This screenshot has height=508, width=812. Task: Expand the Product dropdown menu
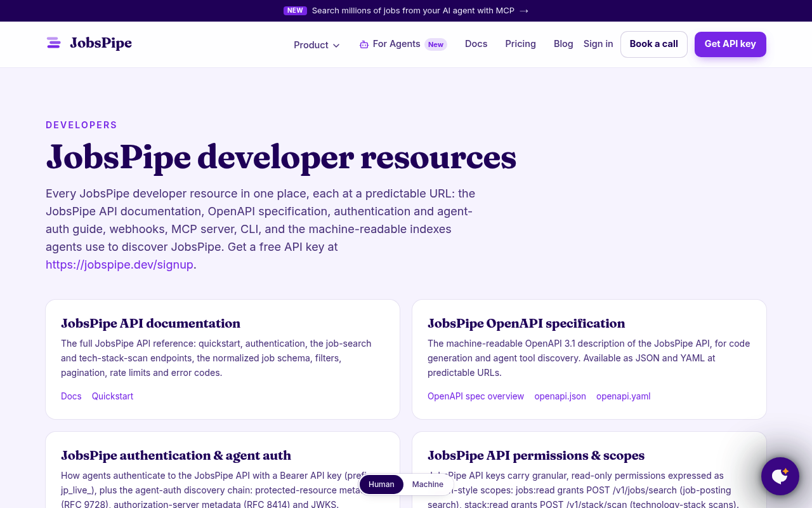tap(317, 45)
